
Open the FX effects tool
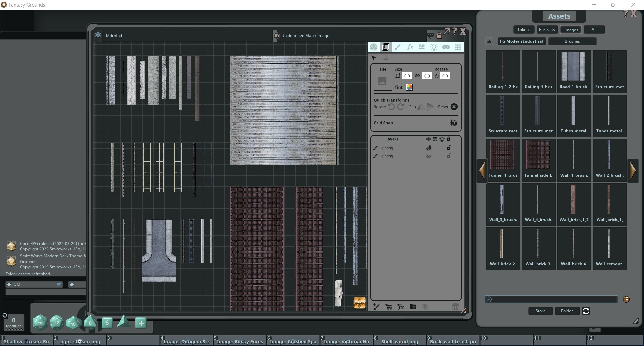(410, 47)
